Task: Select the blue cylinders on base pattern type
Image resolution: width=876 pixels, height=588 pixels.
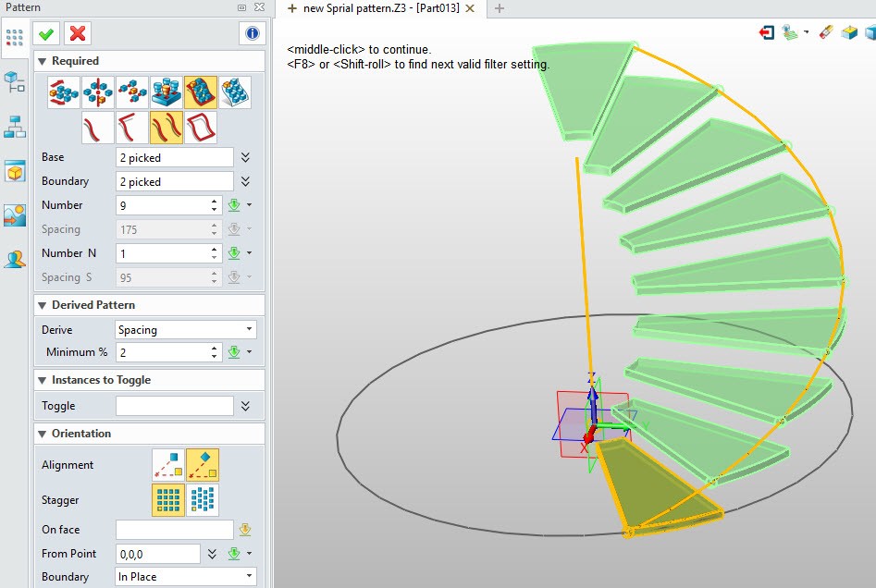Action: click(x=167, y=92)
